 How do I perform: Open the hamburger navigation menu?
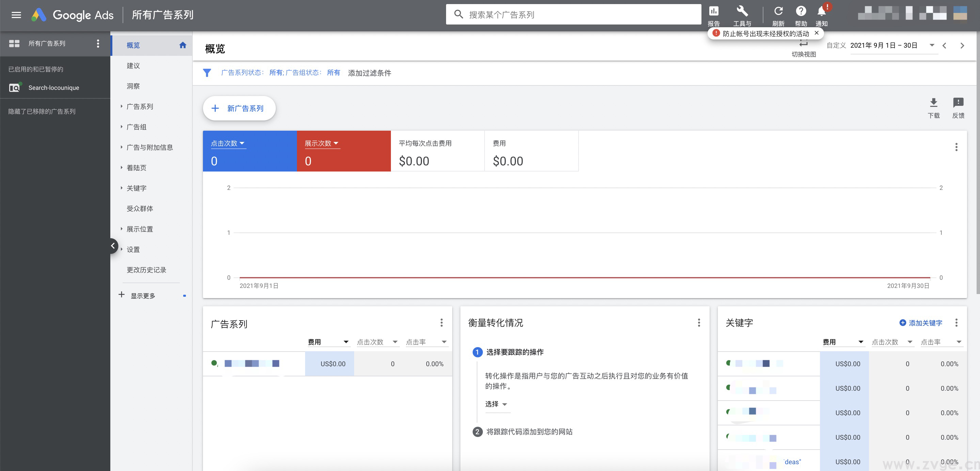tap(16, 15)
